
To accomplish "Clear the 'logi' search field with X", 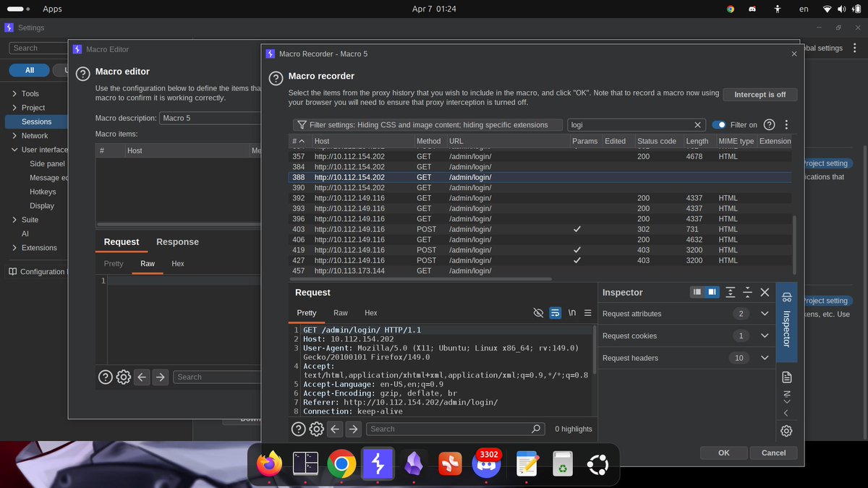I will [697, 124].
